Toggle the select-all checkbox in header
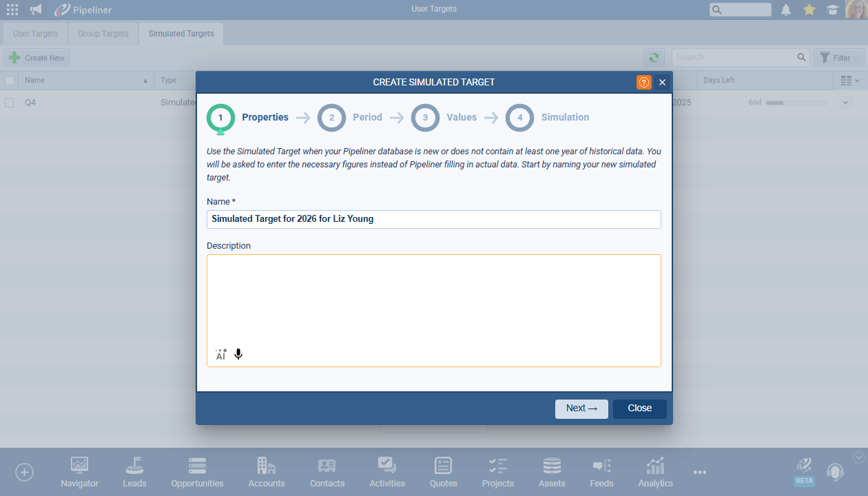 point(10,81)
